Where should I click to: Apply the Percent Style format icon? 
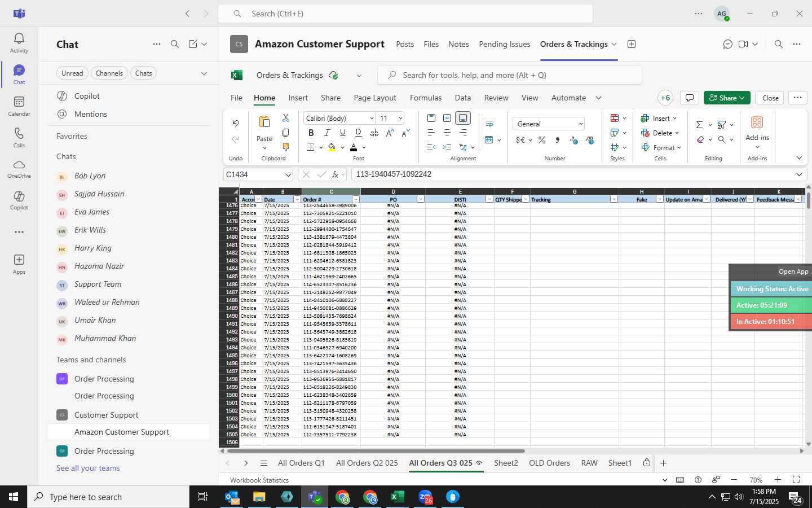coord(542,140)
